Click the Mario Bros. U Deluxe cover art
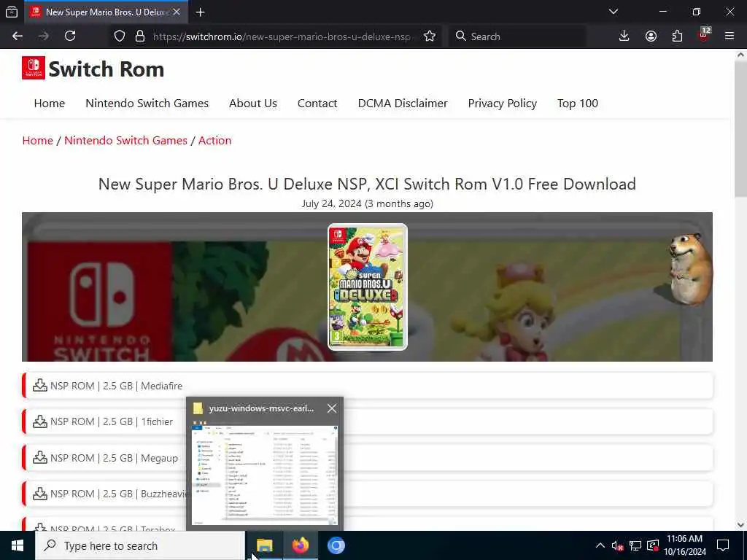This screenshot has width=747, height=560. tap(368, 287)
